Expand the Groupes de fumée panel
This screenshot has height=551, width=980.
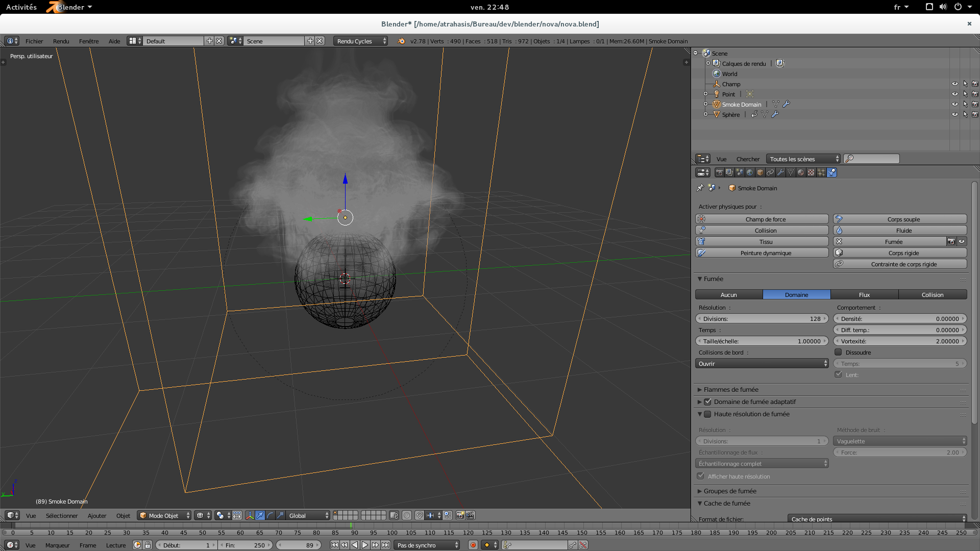click(729, 491)
